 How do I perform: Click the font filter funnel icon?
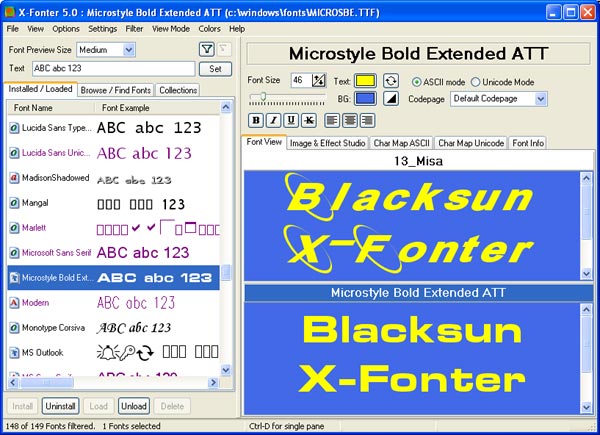(207, 49)
